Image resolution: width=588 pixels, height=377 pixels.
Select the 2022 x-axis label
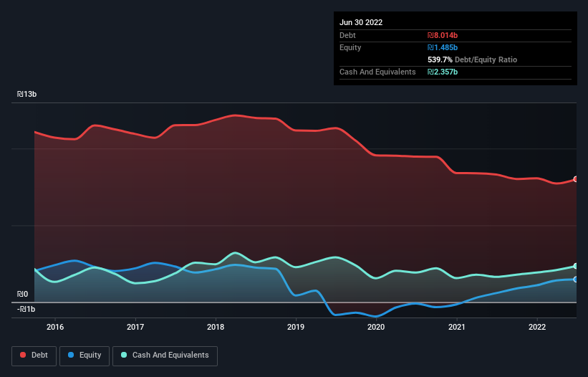537,327
